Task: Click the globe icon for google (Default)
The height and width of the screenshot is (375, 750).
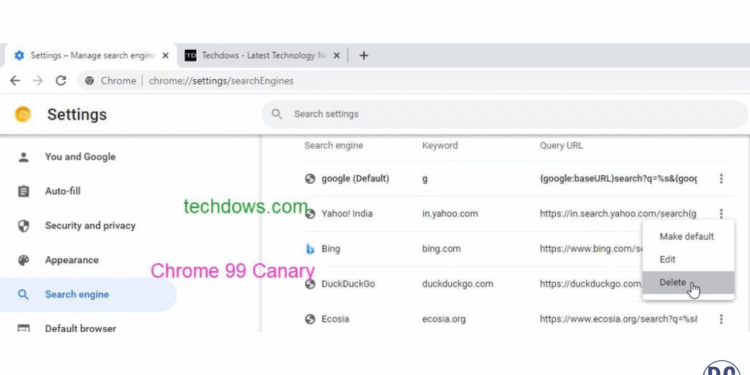Action: (310, 179)
